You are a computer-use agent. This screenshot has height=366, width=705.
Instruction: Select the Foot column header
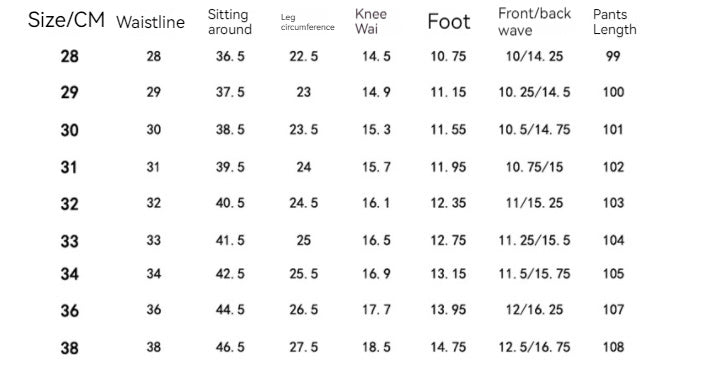[x=449, y=22]
